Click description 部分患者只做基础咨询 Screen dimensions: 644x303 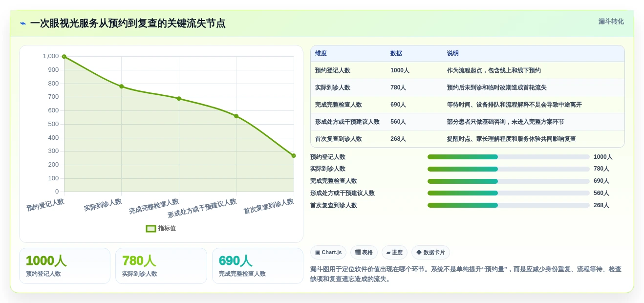[x=506, y=122]
